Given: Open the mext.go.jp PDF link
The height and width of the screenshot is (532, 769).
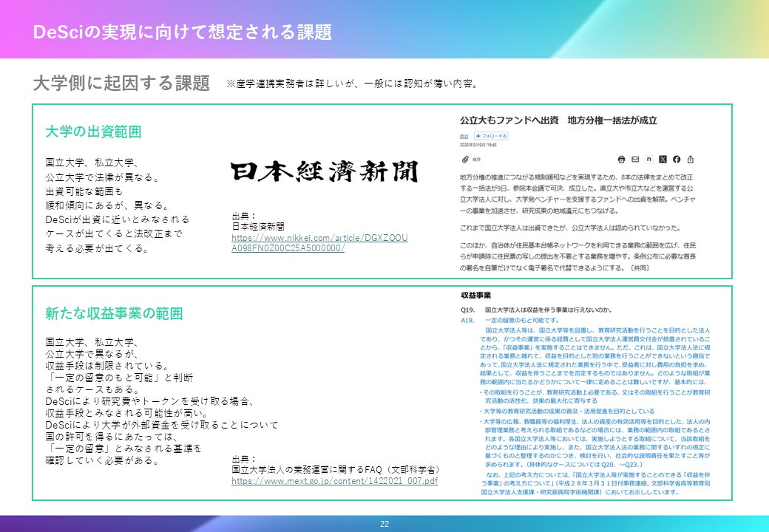Looking at the screenshot, I should [334, 480].
